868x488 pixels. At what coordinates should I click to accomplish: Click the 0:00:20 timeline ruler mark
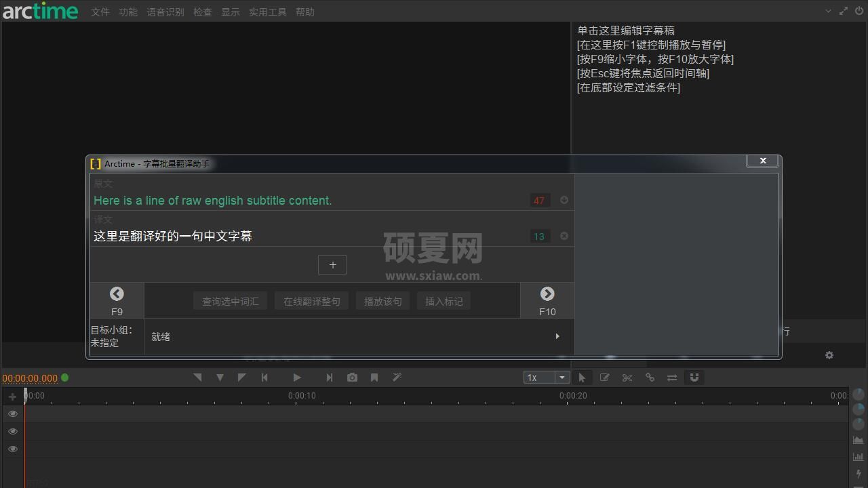coord(573,396)
